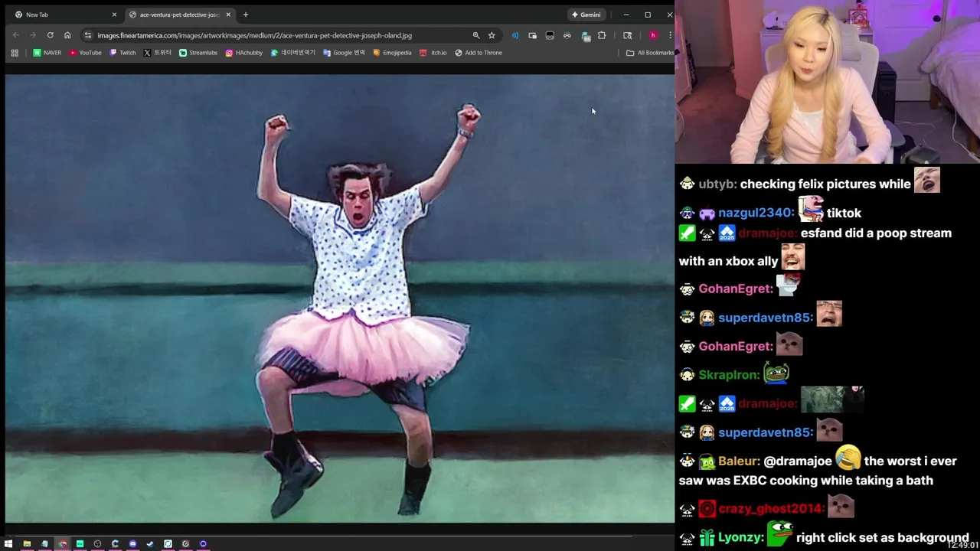This screenshot has height=551, width=980.
Task: Open the itch.io bookmark
Action: [x=433, y=53]
